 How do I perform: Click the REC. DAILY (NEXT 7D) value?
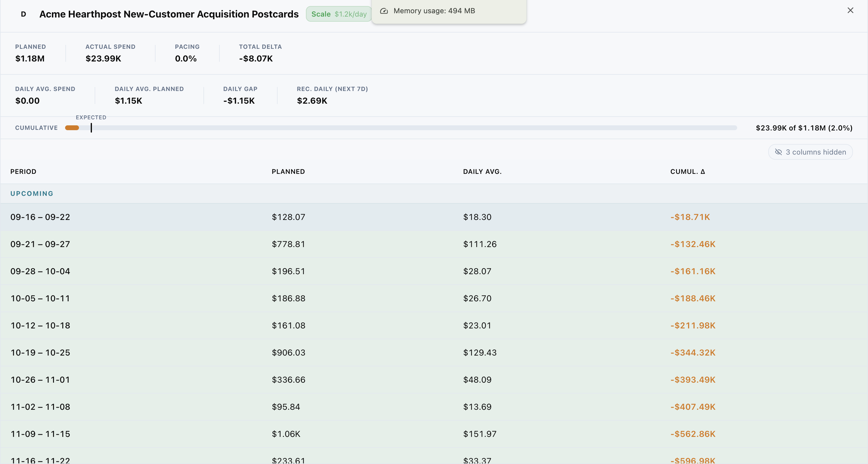click(x=312, y=101)
